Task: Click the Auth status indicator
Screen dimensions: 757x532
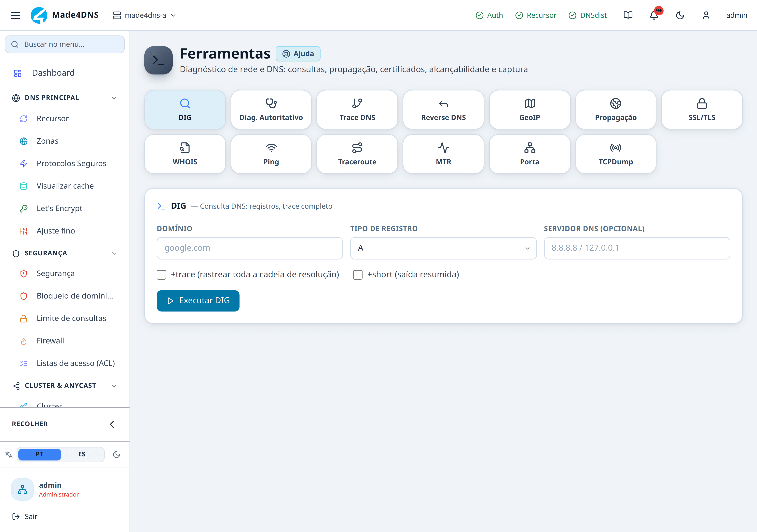Action: point(489,15)
